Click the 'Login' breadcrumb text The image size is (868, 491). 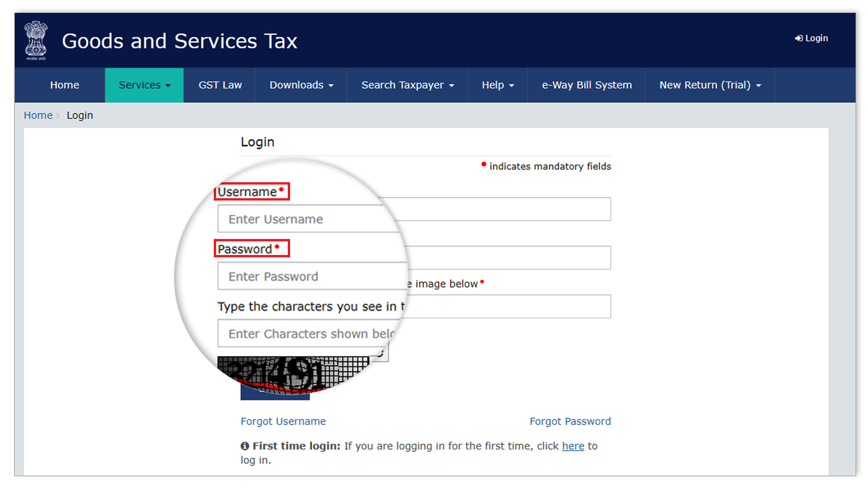coord(80,115)
